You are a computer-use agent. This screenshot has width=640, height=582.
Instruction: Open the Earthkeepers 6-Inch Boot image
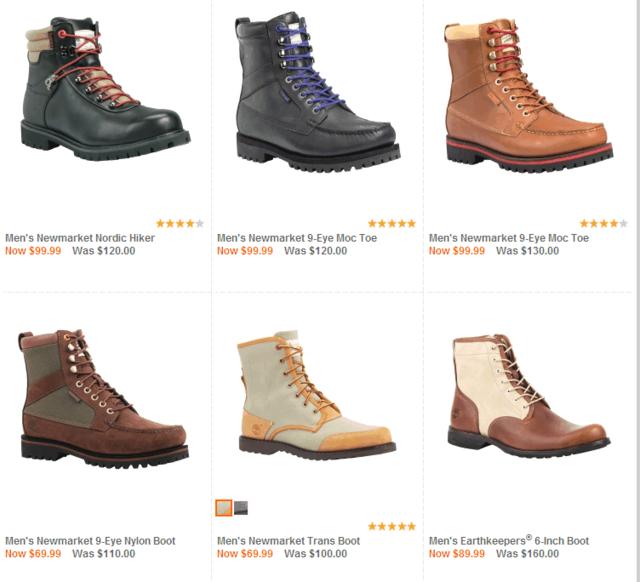[529, 396]
